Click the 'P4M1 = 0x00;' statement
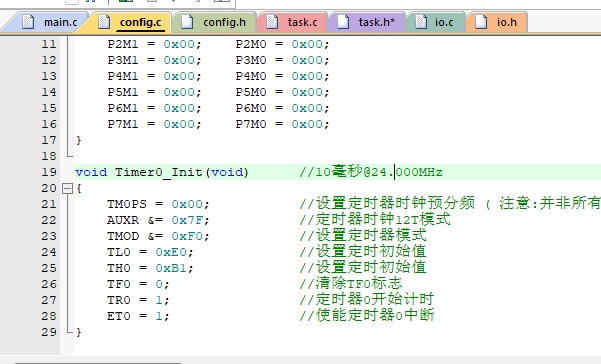Viewport: 601px width, 364px height. coord(154,76)
